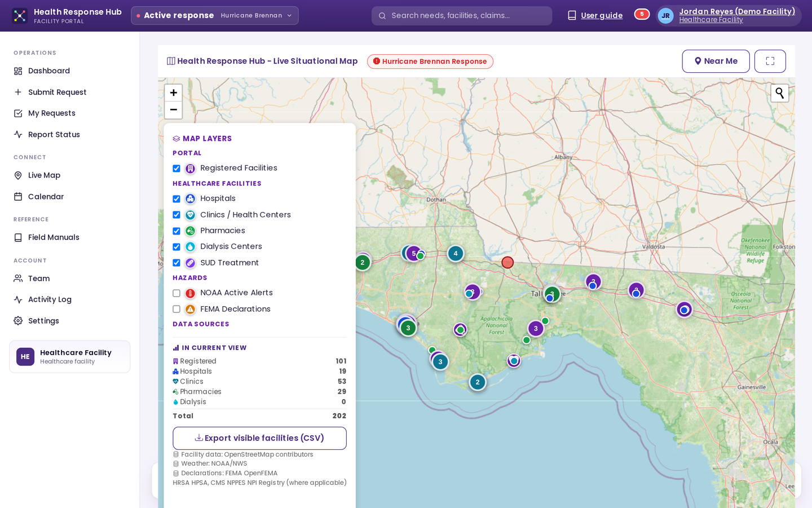Click the Hospitals layer icon

(x=191, y=198)
